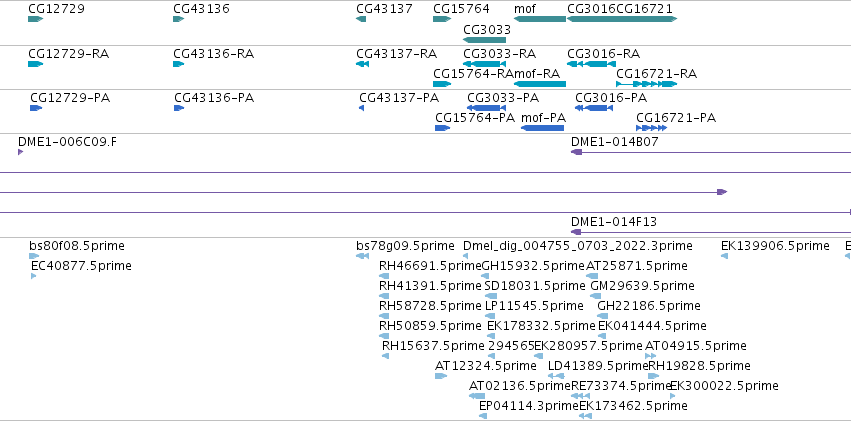Select the CG3016-PA protein glyph
The height and width of the screenshot is (421, 851).
point(594,108)
